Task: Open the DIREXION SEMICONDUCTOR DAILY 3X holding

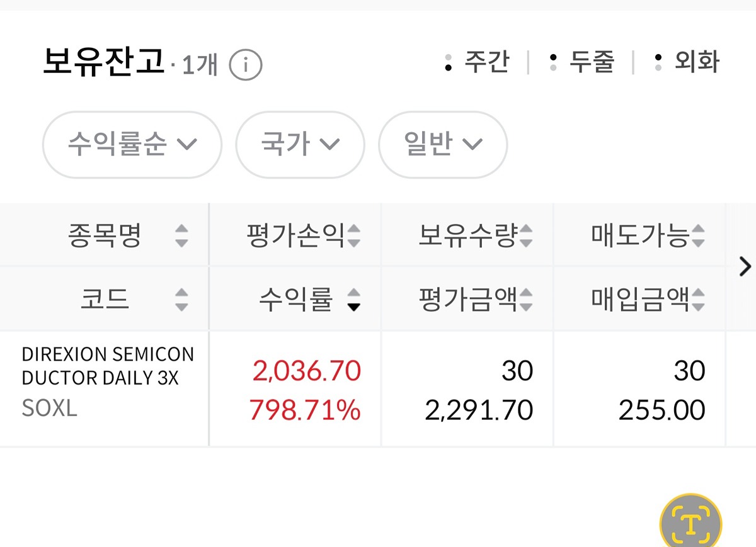Action: click(108, 366)
